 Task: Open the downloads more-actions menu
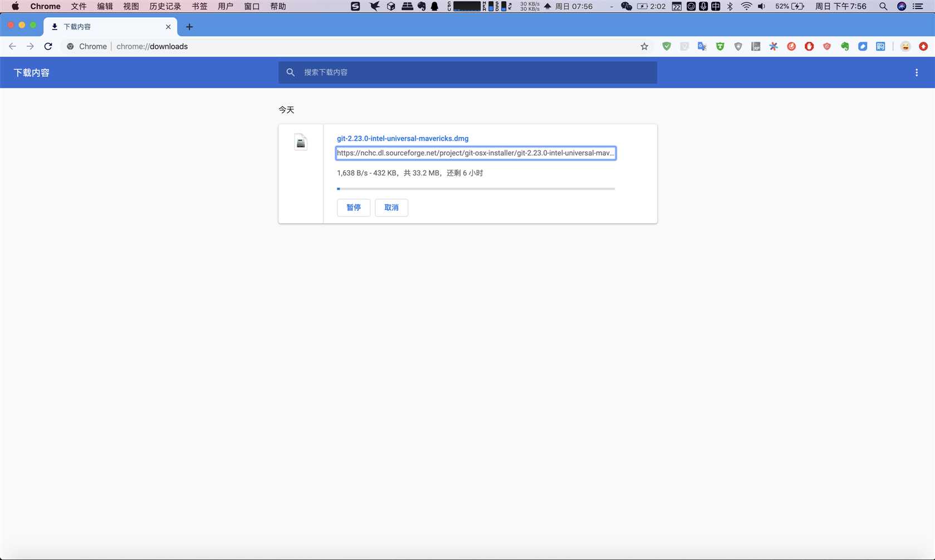pos(917,72)
